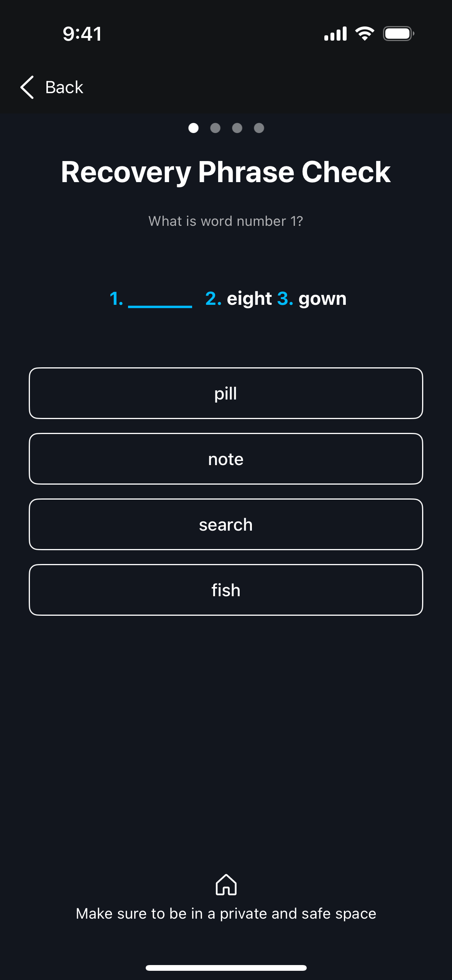Viewport: 452px width, 980px height.
Task: Tap the blank word 1 slot
Action: coord(160,299)
